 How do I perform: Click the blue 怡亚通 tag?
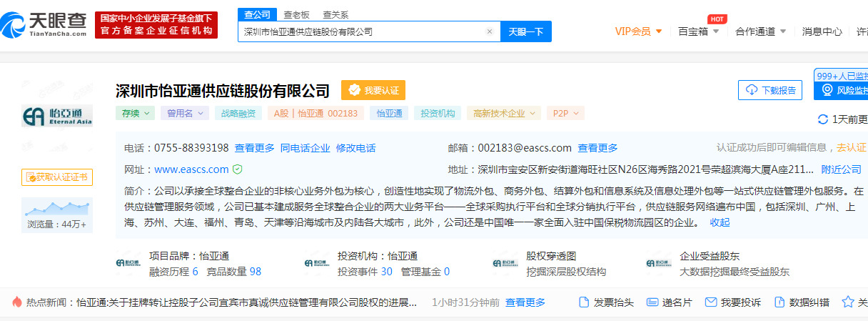point(390,113)
